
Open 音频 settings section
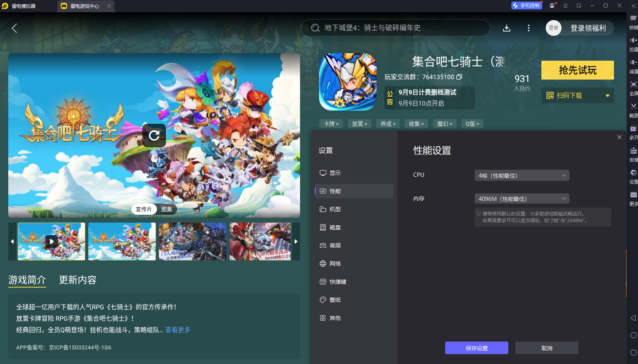pos(354,245)
